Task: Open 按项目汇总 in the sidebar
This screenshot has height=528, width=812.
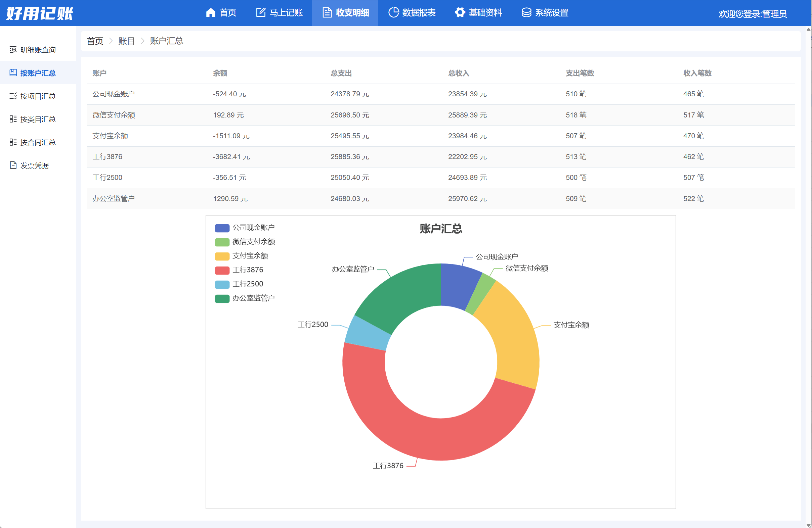Action: click(38, 96)
